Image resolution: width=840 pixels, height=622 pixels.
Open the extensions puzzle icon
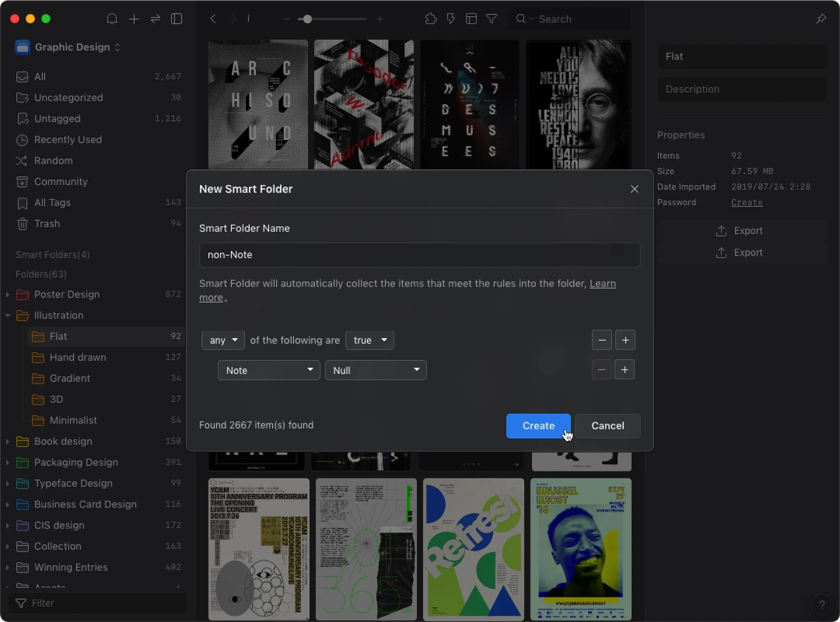tap(431, 19)
